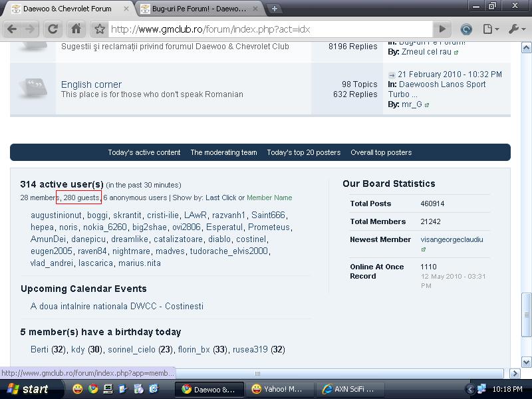Click the vertical scrollbar thumb
Screen dimensions: 532x399
click(x=526, y=315)
